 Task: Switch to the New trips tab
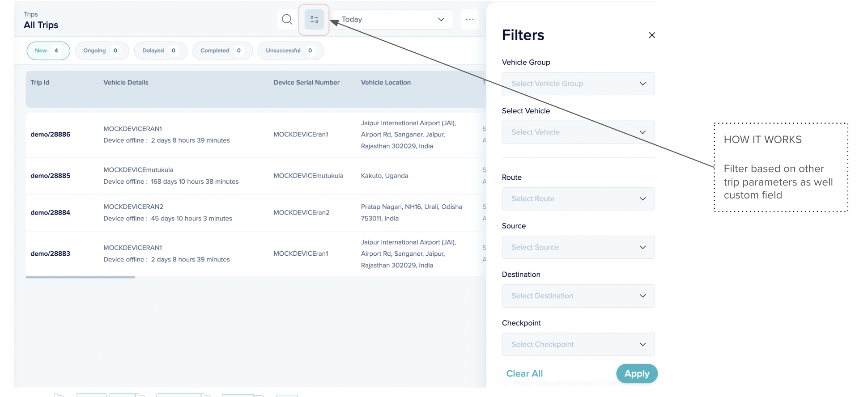(48, 51)
